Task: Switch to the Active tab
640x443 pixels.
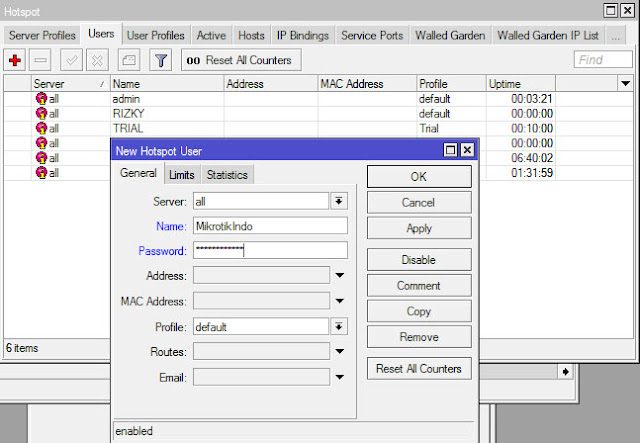Action: pyautogui.click(x=211, y=36)
